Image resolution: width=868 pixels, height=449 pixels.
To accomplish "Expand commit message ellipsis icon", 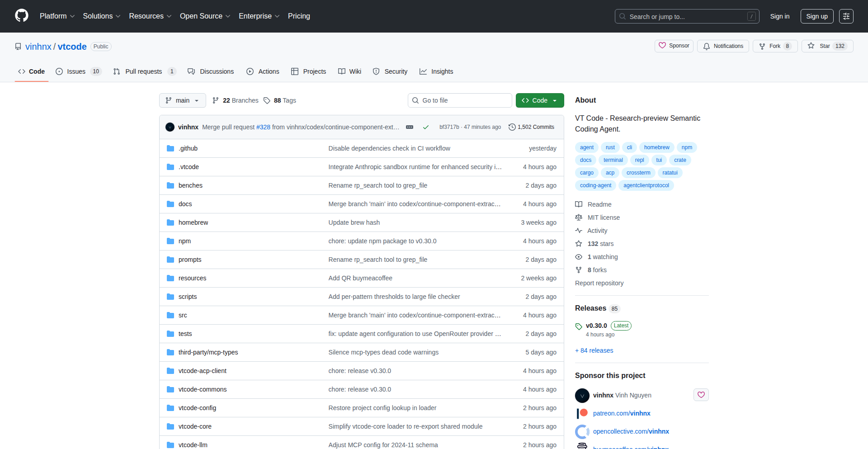I will pyautogui.click(x=410, y=127).
